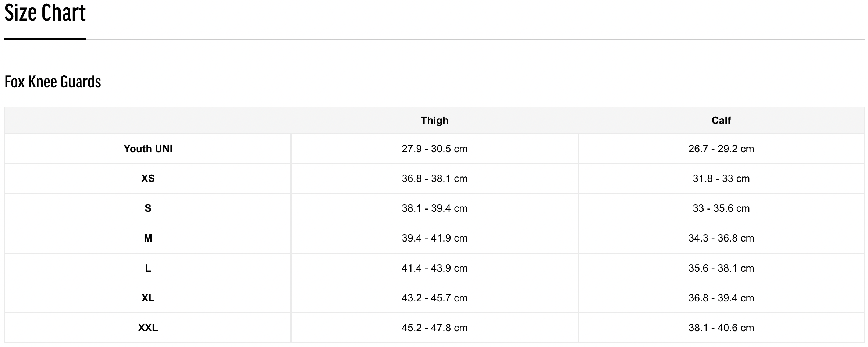This screenshot has width=868, height=347.
Task: Click Youth UNI thigh value 27.9 - 30.5 cm
Action: [434, 149]
